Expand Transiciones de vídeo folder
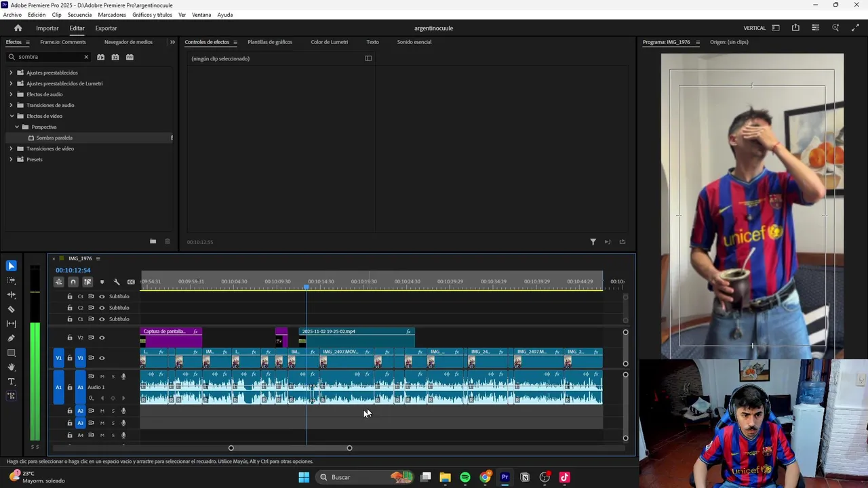This screenshot has width=868, height=488. pos(11,148)
